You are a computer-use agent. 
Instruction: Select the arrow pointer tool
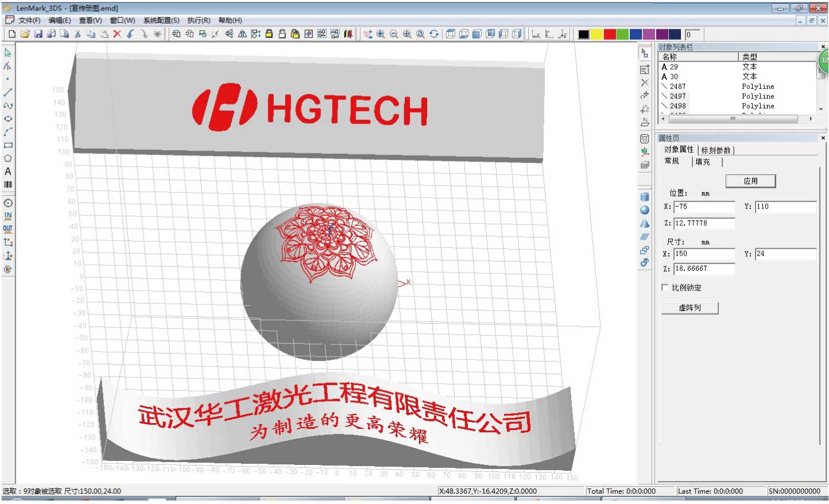point(8,53)
